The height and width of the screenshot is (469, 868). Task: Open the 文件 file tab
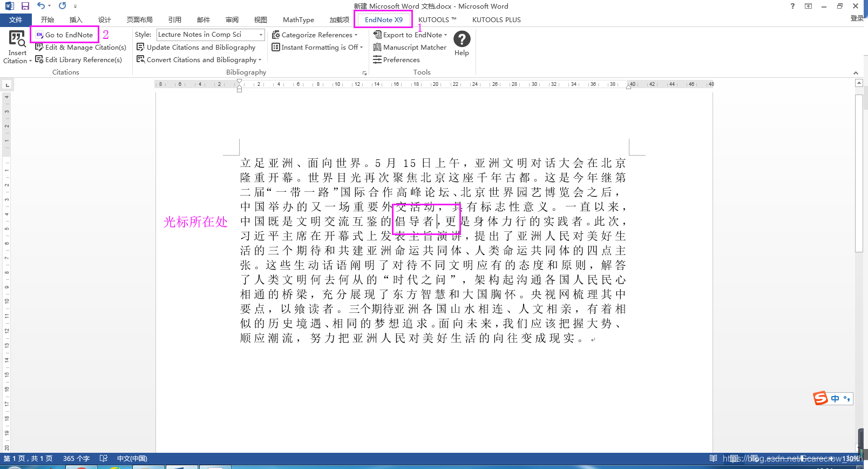pyautogui.click(x=16, y=20)
